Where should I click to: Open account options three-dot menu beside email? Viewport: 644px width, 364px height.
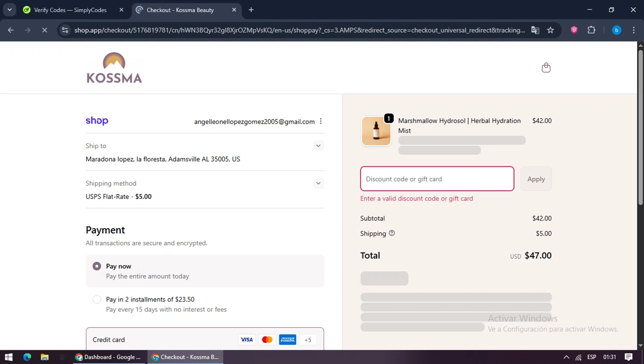point(321,122)
